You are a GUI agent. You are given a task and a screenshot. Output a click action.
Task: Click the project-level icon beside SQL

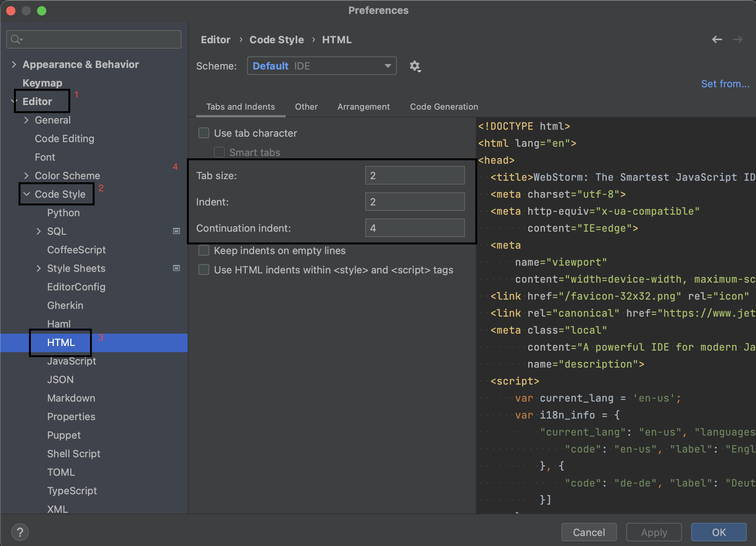tap(176, 231)
